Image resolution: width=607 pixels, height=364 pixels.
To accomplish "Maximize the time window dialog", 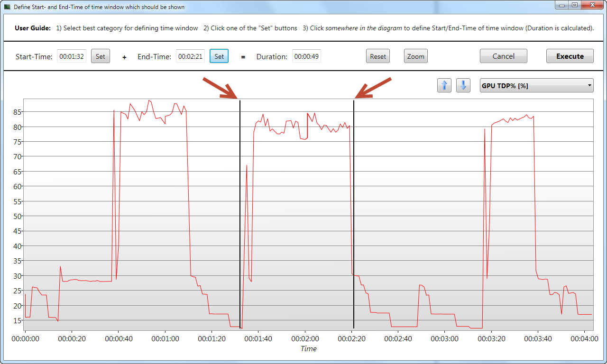I will coord(574,5).
